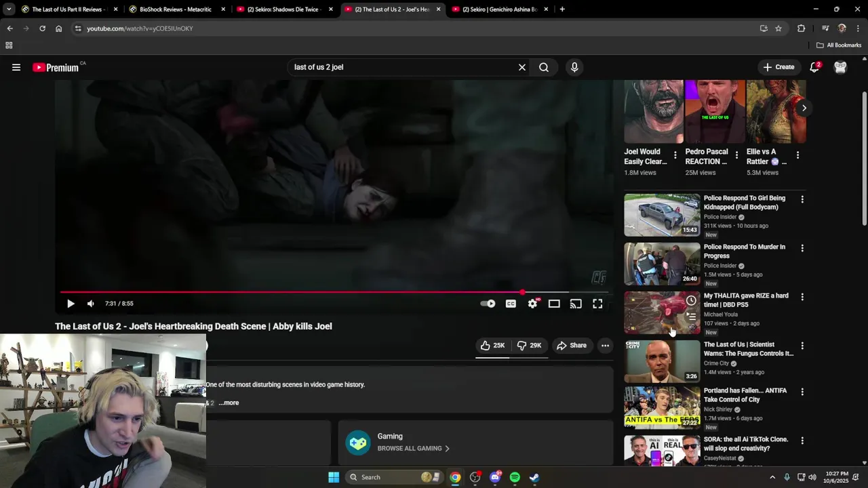
Task: Go to browser home page
Action: (58, 28)
